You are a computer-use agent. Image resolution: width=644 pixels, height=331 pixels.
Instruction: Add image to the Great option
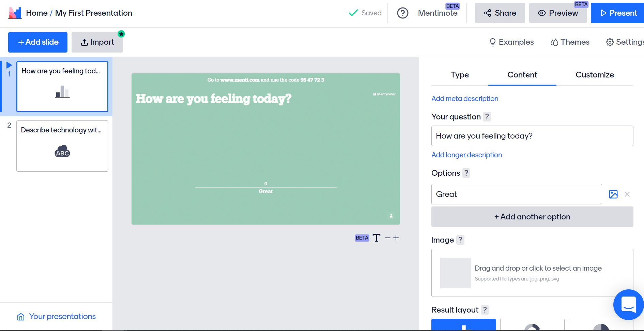coord(613,194)
